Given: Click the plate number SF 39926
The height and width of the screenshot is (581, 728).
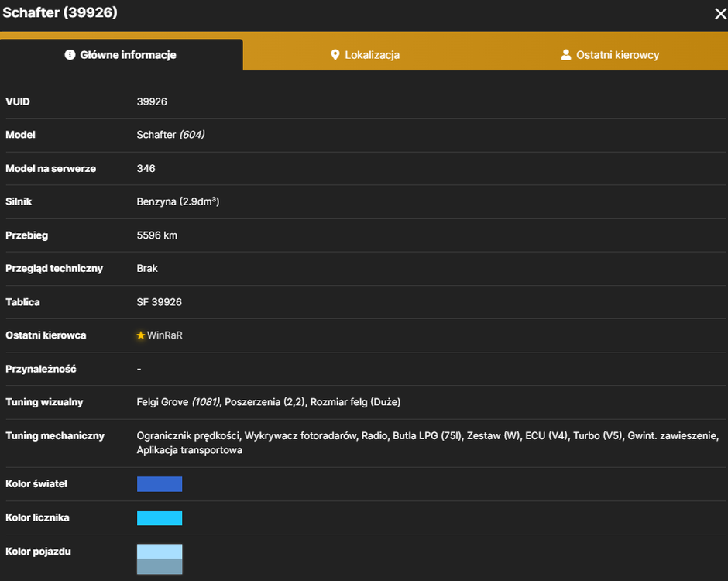Looking at the screenshot, I should click(x=160, y=302).
